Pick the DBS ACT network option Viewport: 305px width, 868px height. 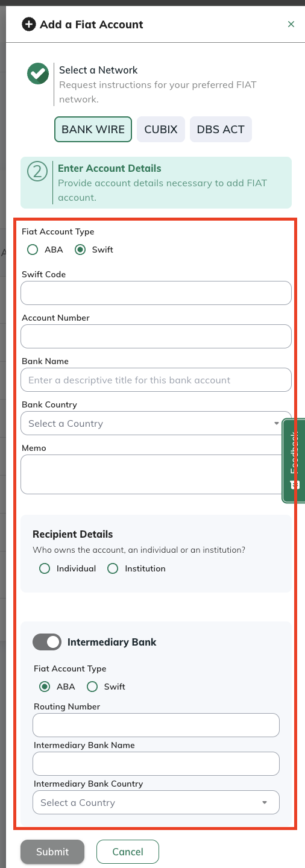[x=221, y=130]
